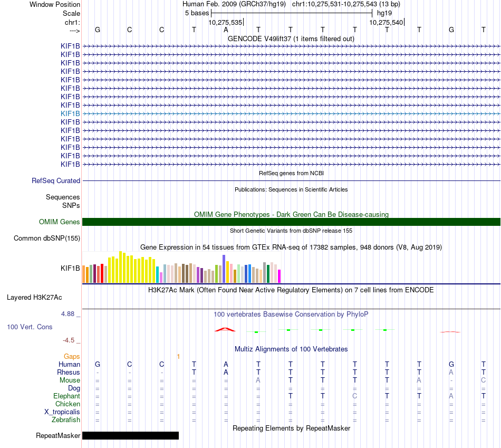
Task: Click the "X_tropicalis" species label
Action: 62,412
